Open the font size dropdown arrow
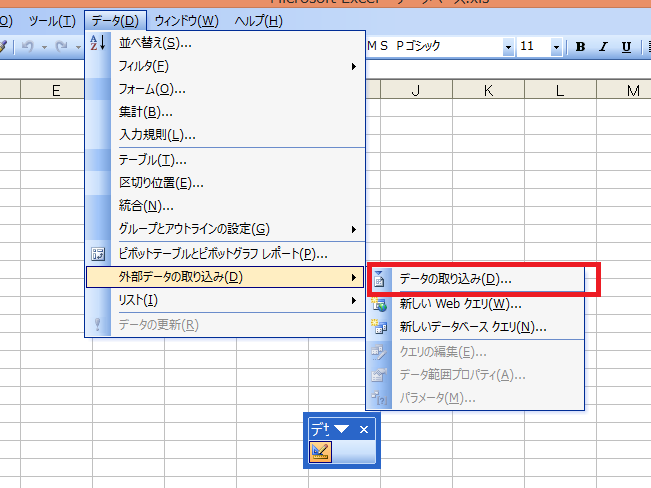This screenshot has width=651, height=488. pyautogui.click(x=556, y=47)
